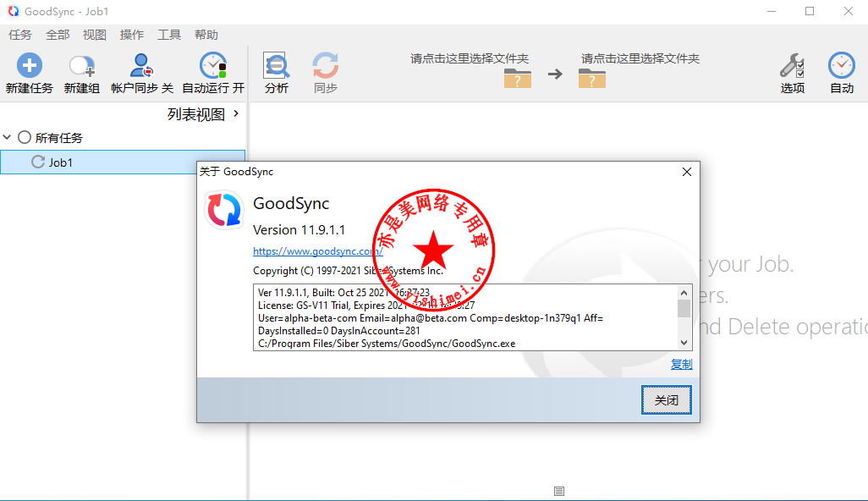Click the sync direction arrow between folders
Viewport: 868px width, 501px height.
555,74
